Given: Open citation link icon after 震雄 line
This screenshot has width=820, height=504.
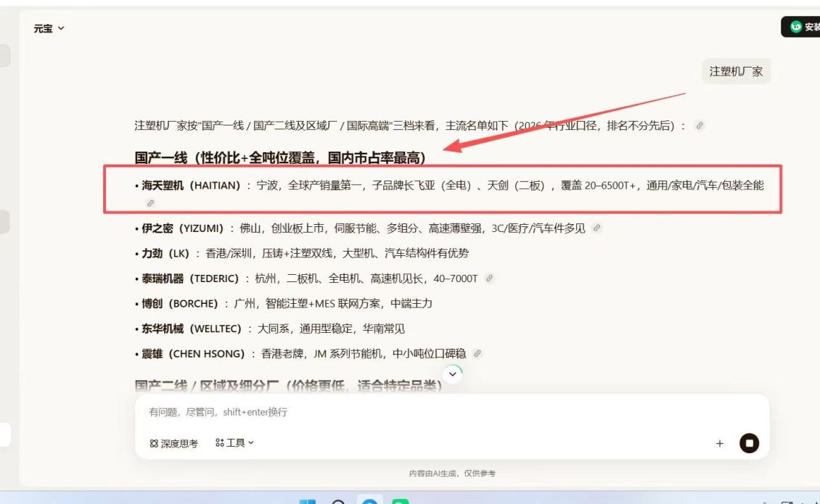Looking at the screenshot, I should coord(477,353).
